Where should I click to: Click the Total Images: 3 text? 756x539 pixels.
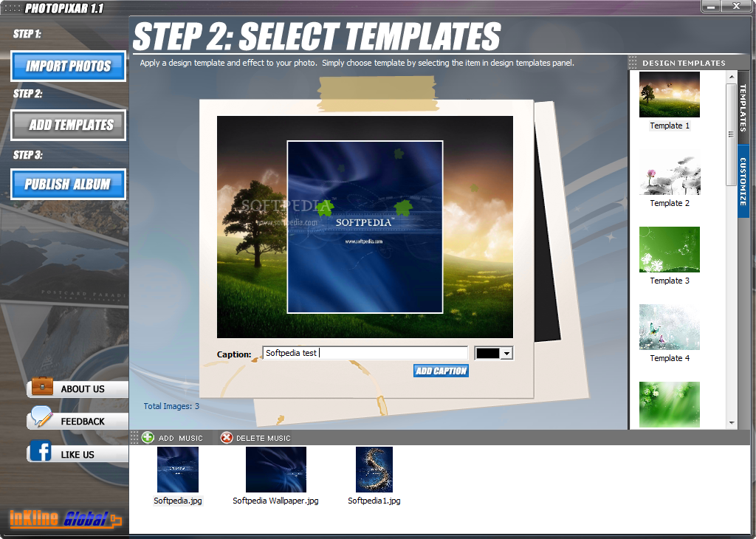171,406
